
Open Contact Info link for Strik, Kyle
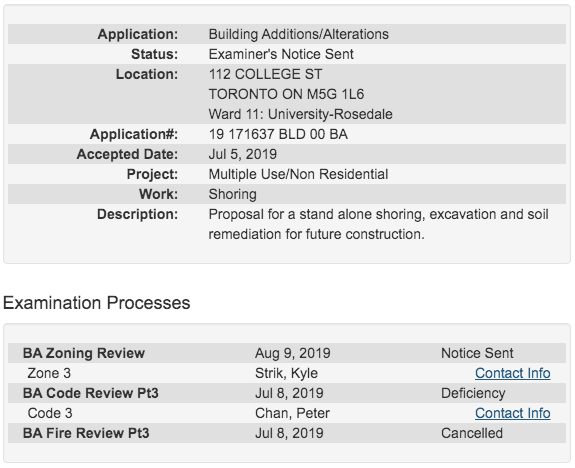[512, 373]
